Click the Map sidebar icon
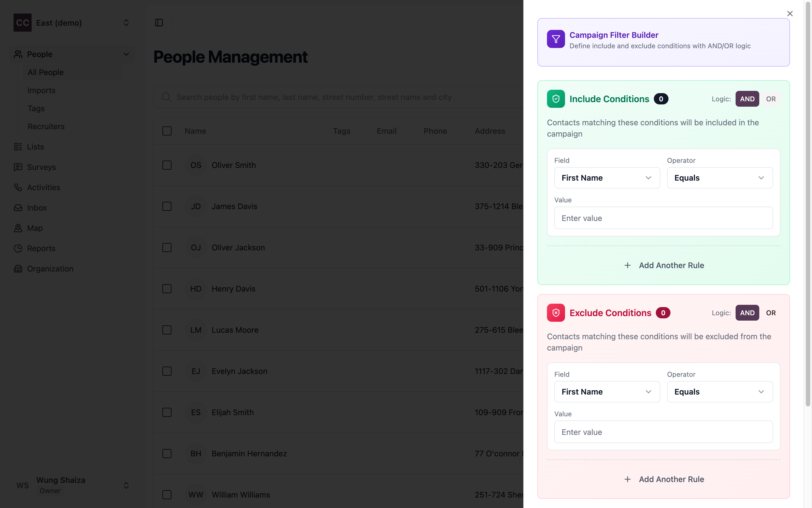 18,228
